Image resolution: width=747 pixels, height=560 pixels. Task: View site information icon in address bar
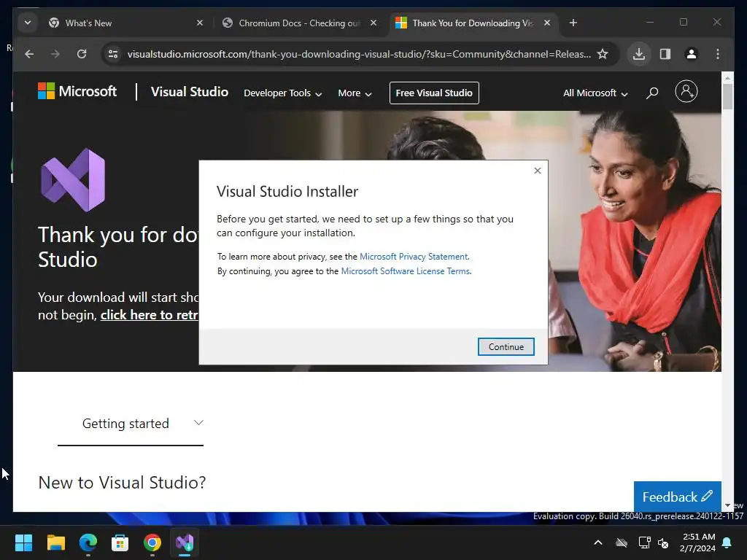(113, 54)
